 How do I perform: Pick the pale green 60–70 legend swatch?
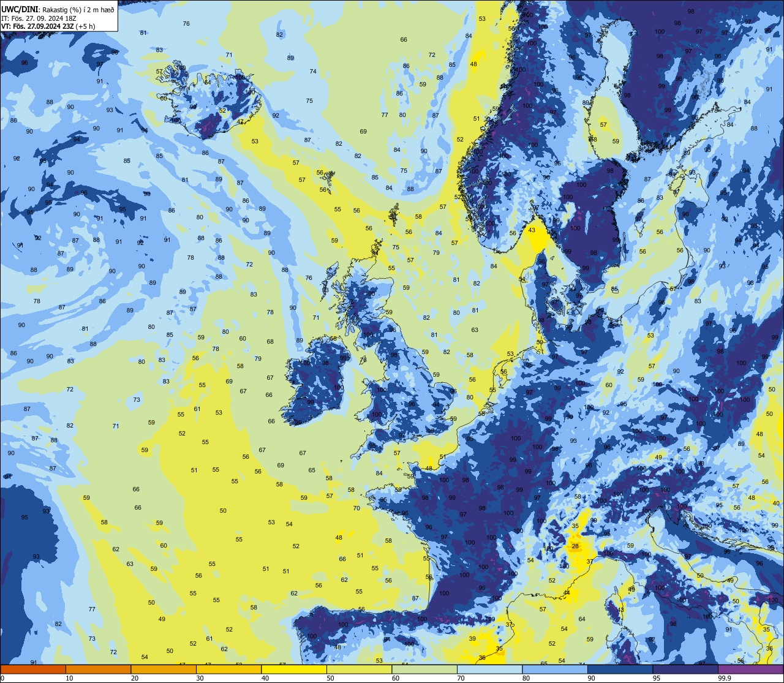pyautogui.click(x=424, y=669)
